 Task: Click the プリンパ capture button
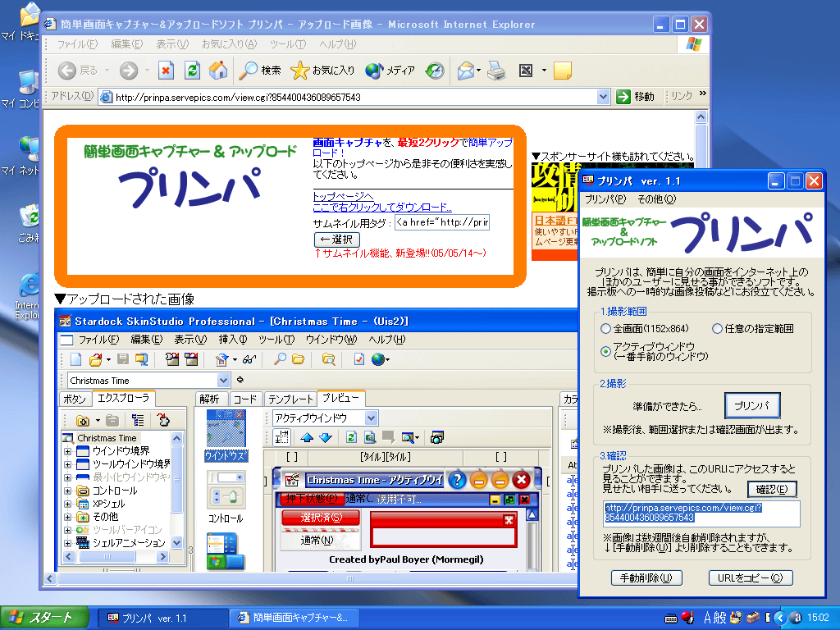(x=752, y=405)
